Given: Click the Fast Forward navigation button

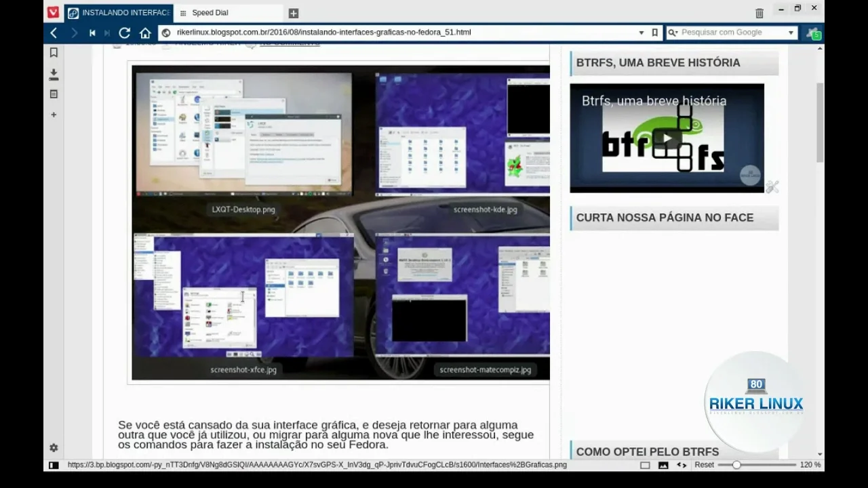Looking at the screenshot, I should [x=106, y=33].
